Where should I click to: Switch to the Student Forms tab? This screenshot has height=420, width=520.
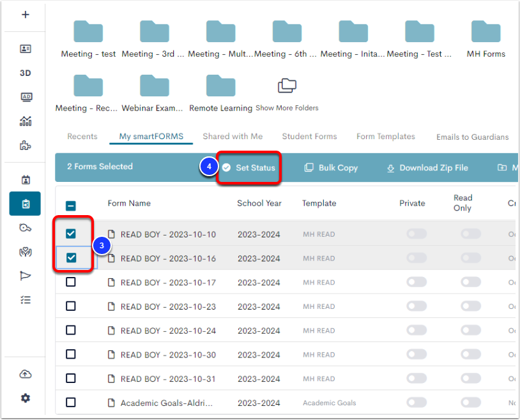(309, 137)
